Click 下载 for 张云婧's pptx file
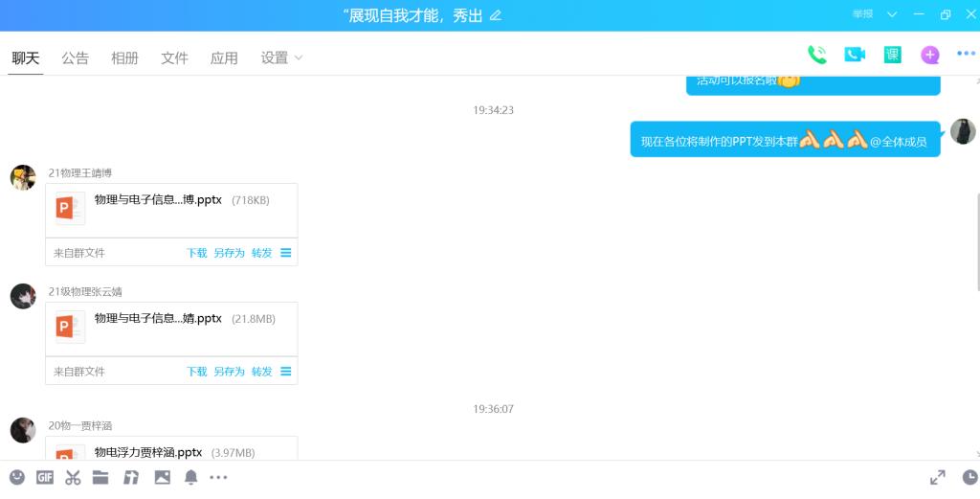Viewport: 980px width, 499px height. tap(197, 372)
